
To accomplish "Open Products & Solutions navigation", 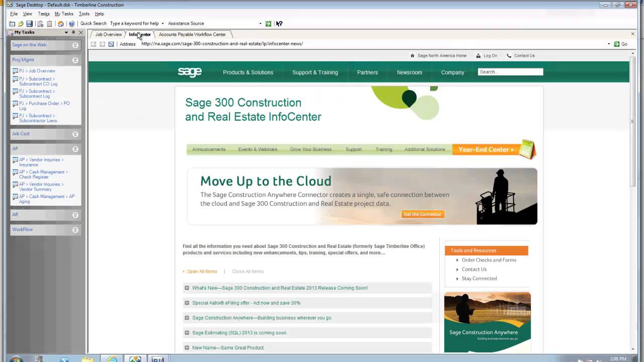I will click(x=248, y=72).
